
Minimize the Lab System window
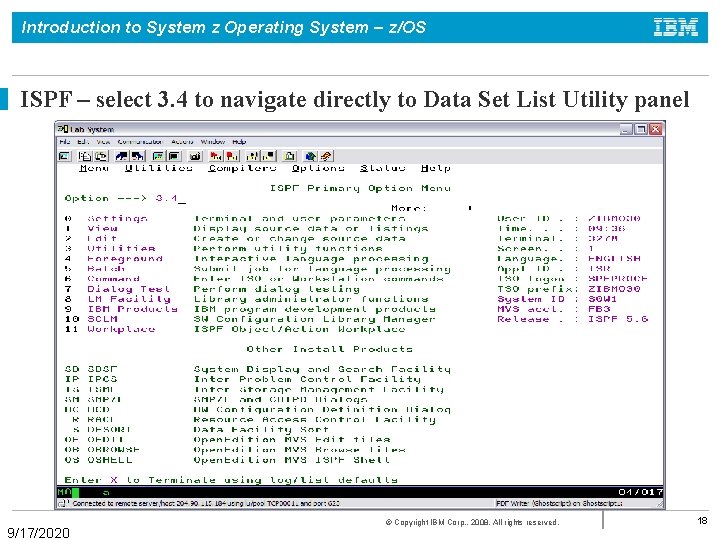point(626,129)
